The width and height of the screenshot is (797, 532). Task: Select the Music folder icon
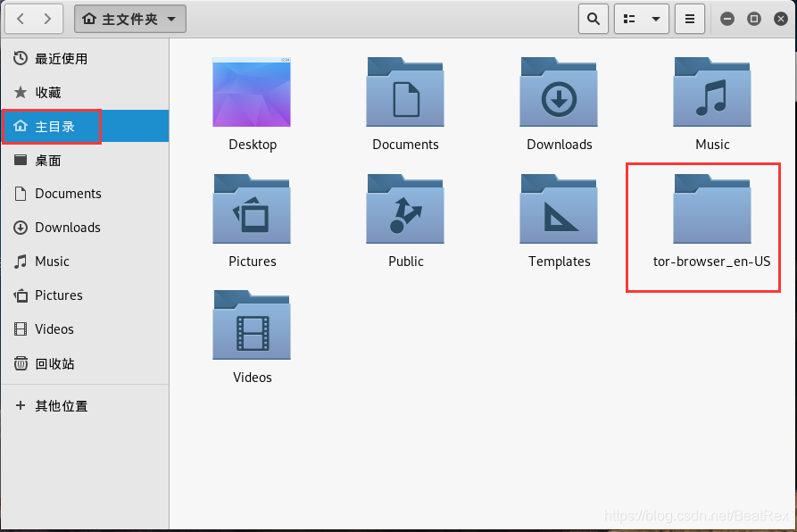point(712,92)
